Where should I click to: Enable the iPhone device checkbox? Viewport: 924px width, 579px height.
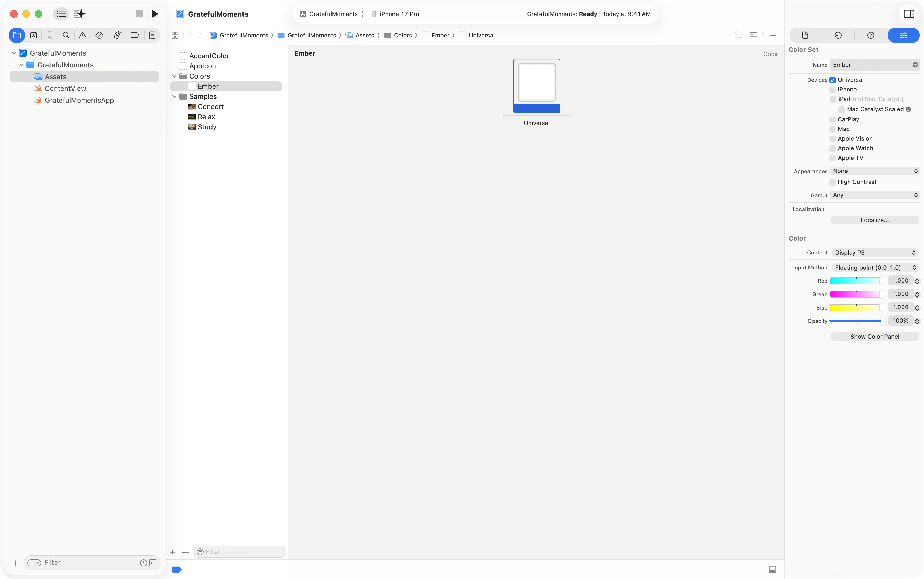point(833,89)
